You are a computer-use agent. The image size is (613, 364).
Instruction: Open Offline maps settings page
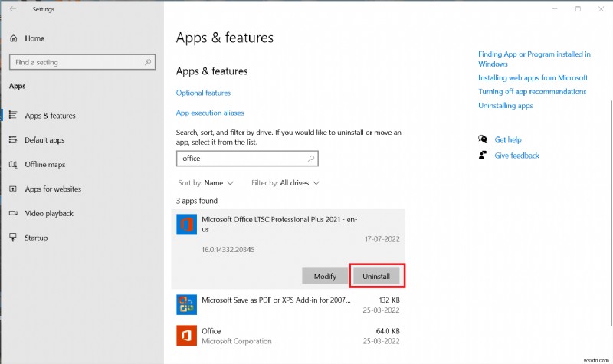[x=45, y=165]
